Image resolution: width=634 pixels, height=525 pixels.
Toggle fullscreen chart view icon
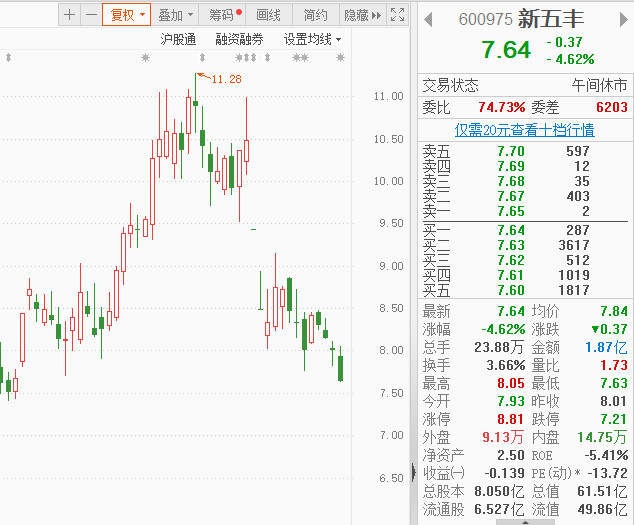[397, 15]
